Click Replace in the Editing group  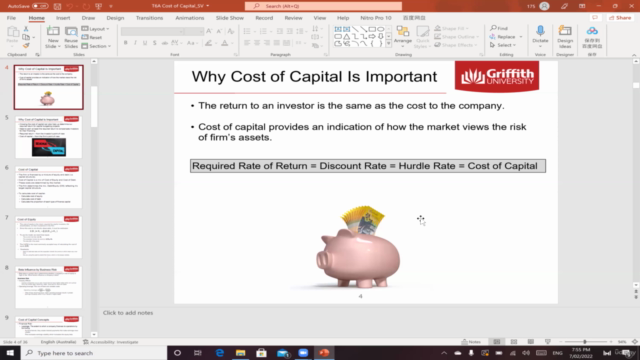point(505,37)
